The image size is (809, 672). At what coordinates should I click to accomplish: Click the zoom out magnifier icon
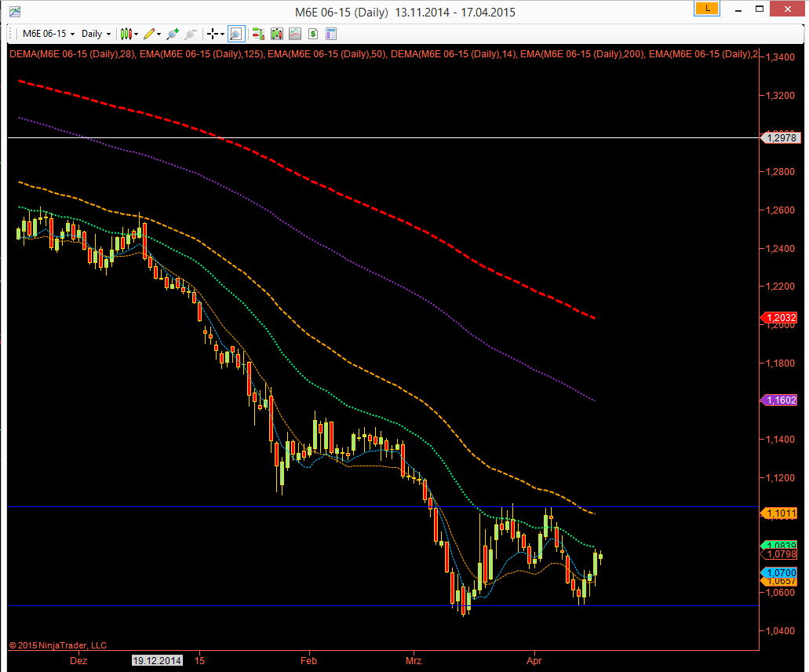191,34
